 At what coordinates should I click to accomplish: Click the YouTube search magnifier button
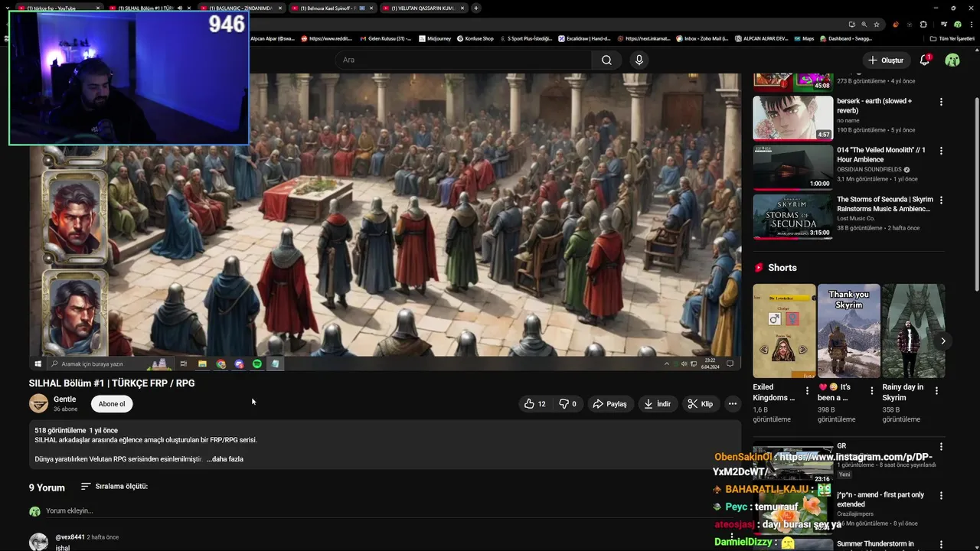point(606,60)
